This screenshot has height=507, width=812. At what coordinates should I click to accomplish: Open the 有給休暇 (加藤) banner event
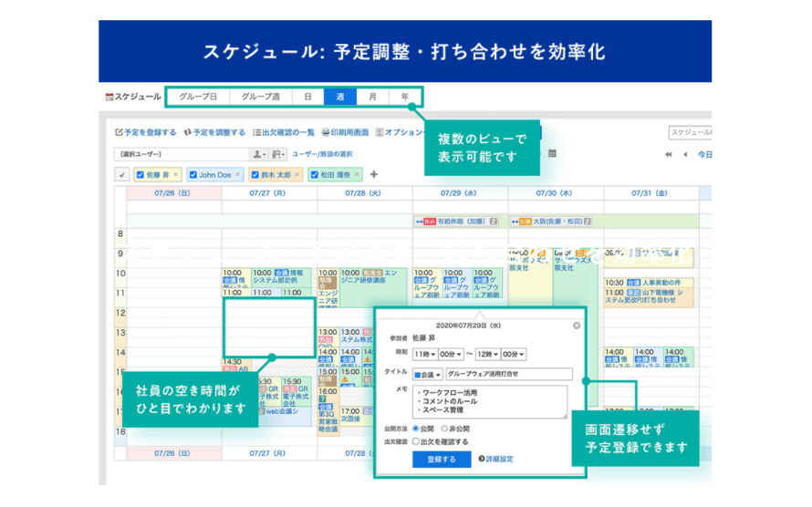coord(456,222)
